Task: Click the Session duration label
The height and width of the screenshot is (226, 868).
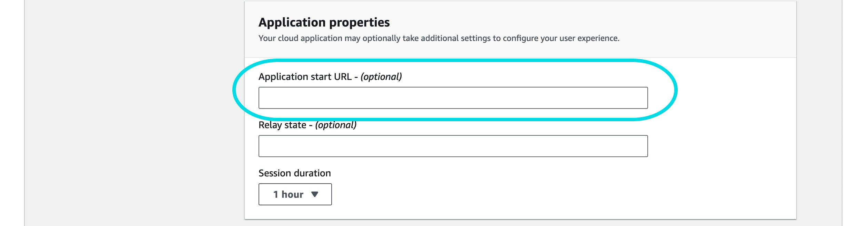Action: [295, 173]
